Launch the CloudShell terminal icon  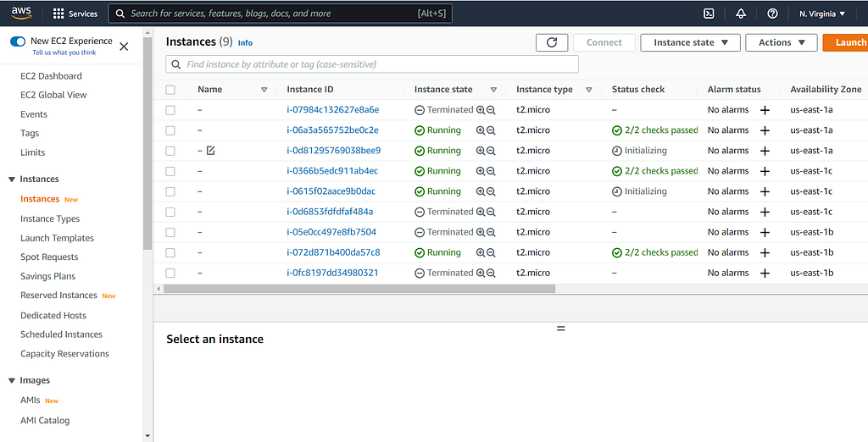[x=709, y=14]
